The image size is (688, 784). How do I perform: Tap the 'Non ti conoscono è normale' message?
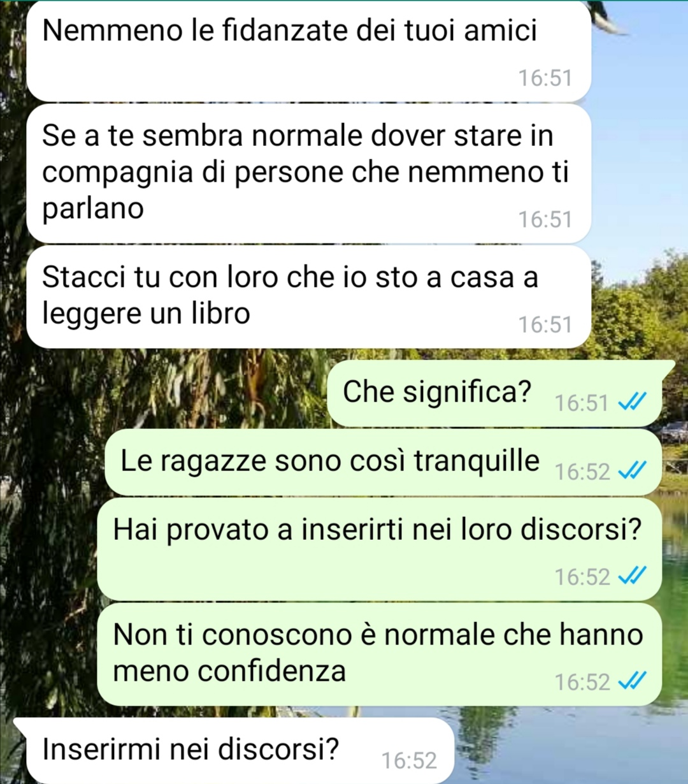(x=379, y=655)
